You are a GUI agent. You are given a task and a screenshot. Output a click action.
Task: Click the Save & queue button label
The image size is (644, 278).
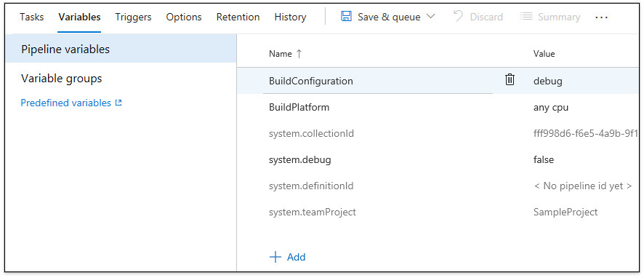pos(389,17)
